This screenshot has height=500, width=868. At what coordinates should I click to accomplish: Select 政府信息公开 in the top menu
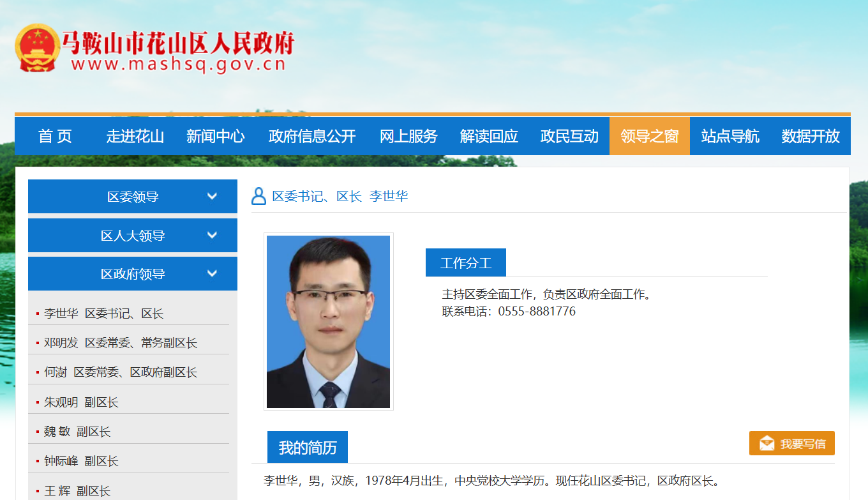pyautogui.click(x=312, y=136)
